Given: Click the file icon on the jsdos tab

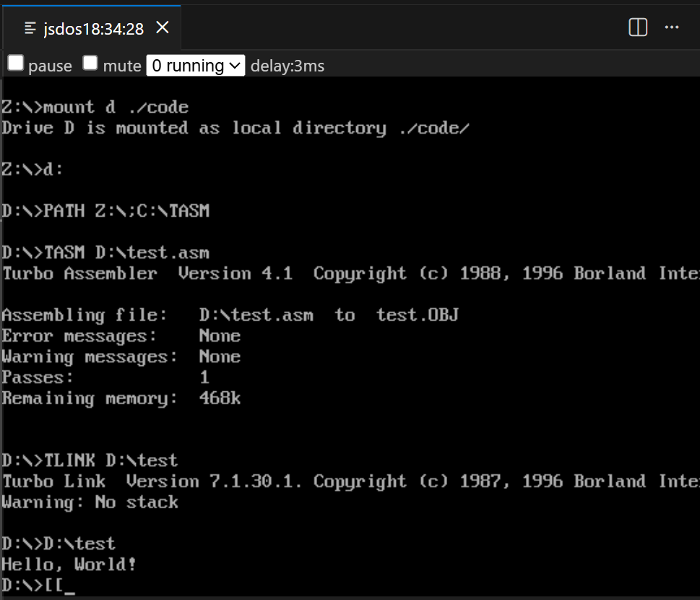Looking at the screenshot, I should [30, 29].
